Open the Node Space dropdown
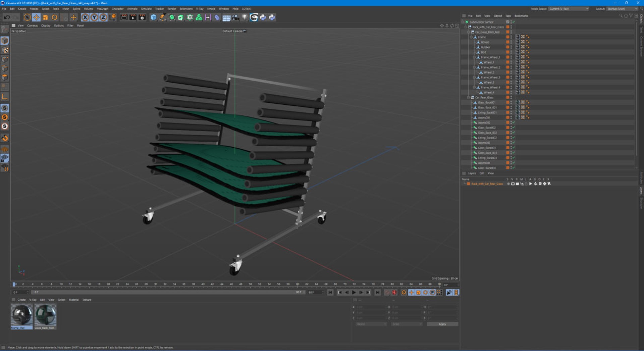644x351 pixels. coord(569,9)
